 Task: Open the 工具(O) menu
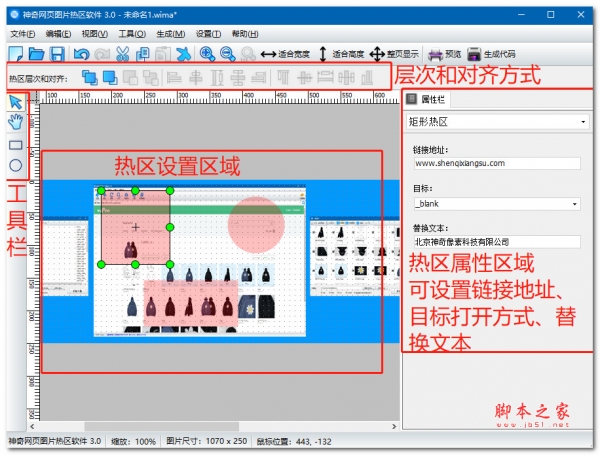(132, 34)
